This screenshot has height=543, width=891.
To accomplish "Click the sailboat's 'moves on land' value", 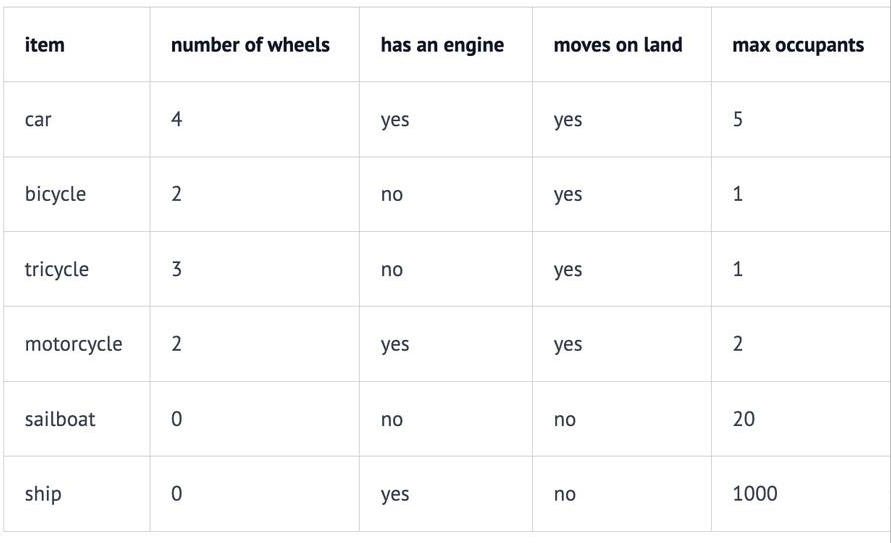I will tap(565, 419).
